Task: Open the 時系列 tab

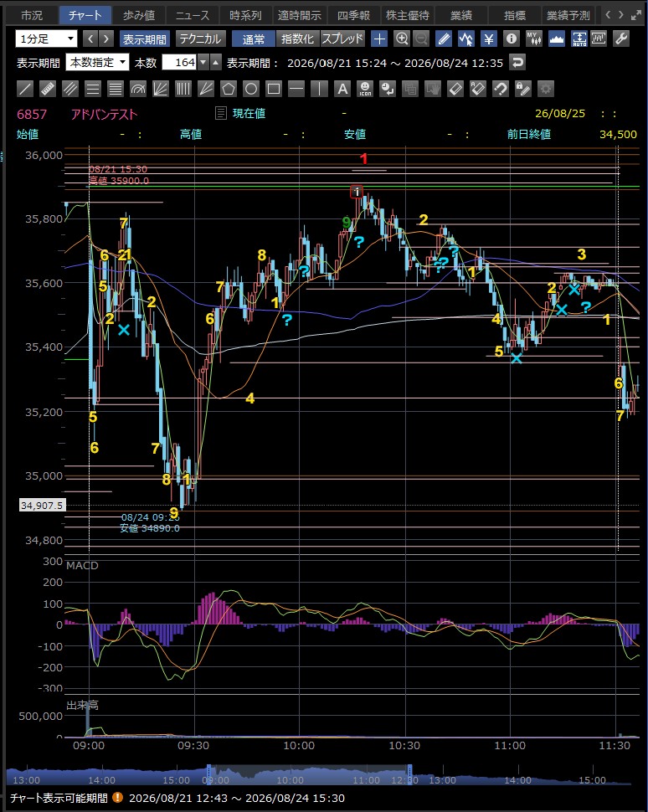Action: point(245,15)
